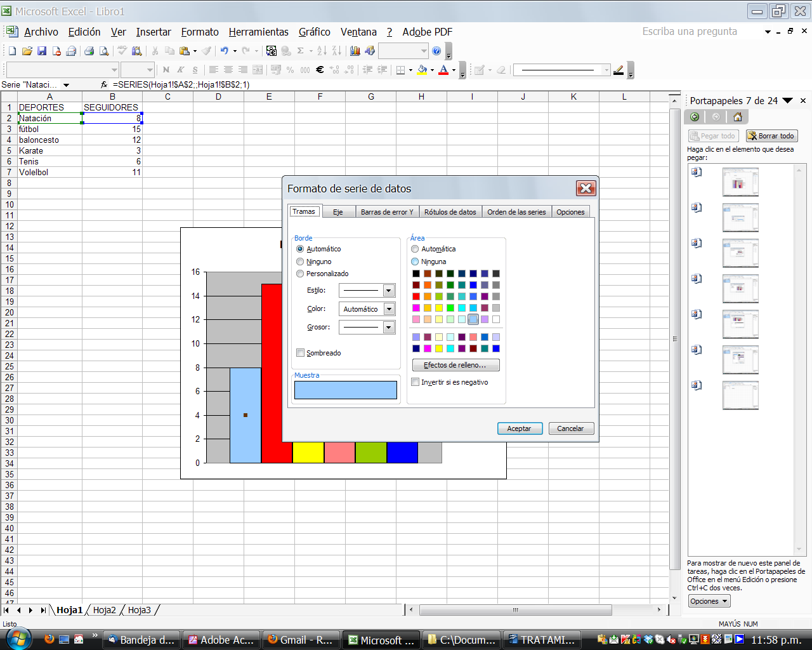This screenshot has width=812, height=650.
Task: Open the Grosor line weight dropdown
Action: point(389,328)
